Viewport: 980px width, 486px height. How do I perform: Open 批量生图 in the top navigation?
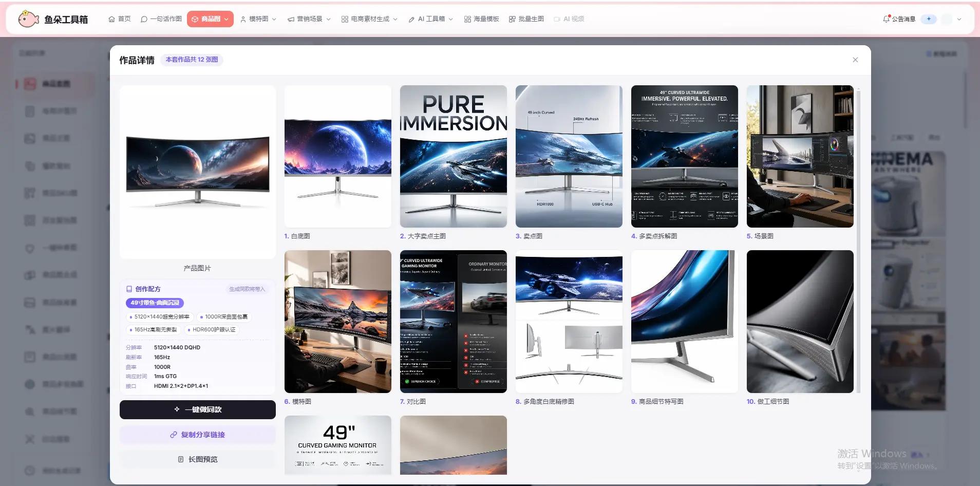[526, 19]
